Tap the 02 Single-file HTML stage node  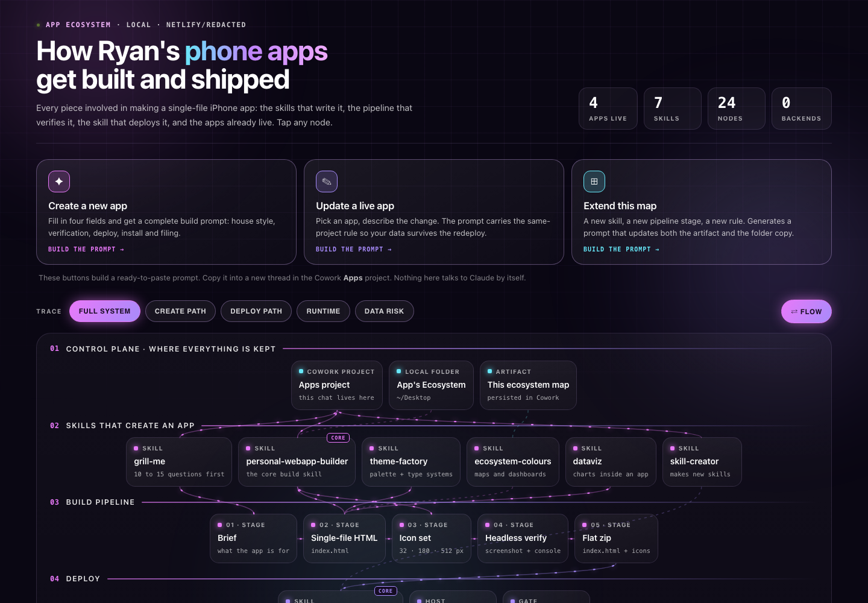(344, 538)
